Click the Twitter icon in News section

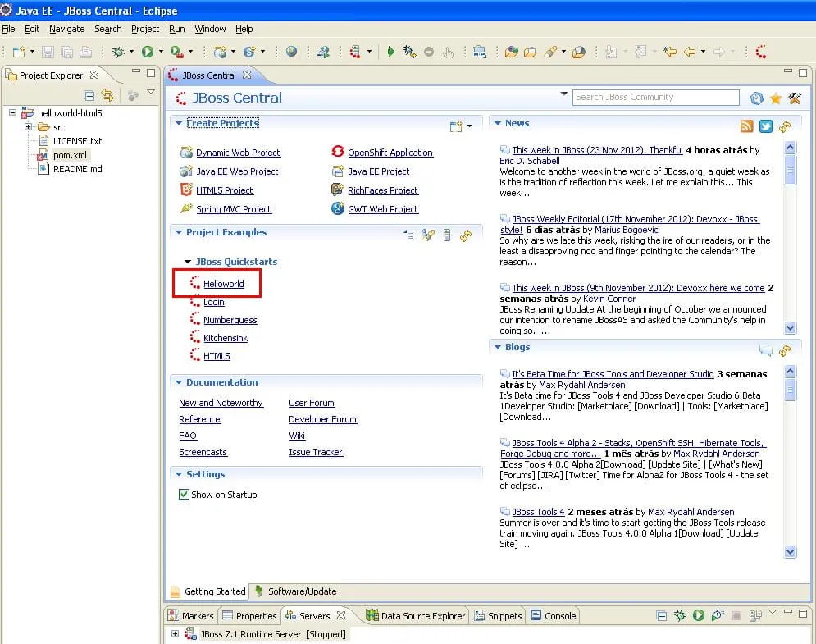pos(766,126)
